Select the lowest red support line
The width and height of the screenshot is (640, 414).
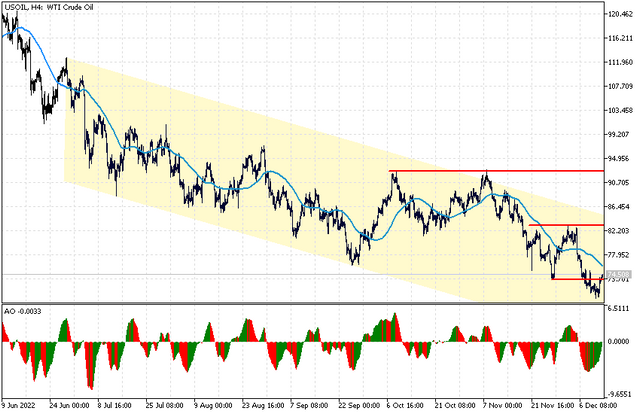(x=576, y=279)
